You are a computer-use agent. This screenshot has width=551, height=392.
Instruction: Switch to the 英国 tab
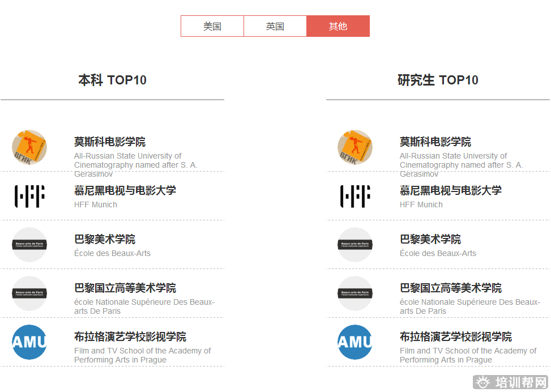pyautogui.click(x=275, y=26)
